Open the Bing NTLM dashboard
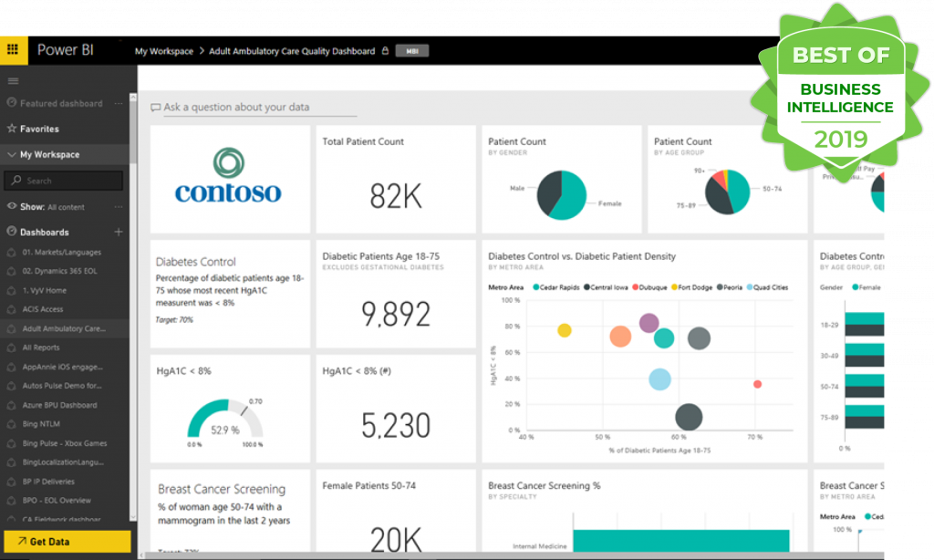Image resolution: width=934 pixels, height=560 pixels. pos(41,424)
